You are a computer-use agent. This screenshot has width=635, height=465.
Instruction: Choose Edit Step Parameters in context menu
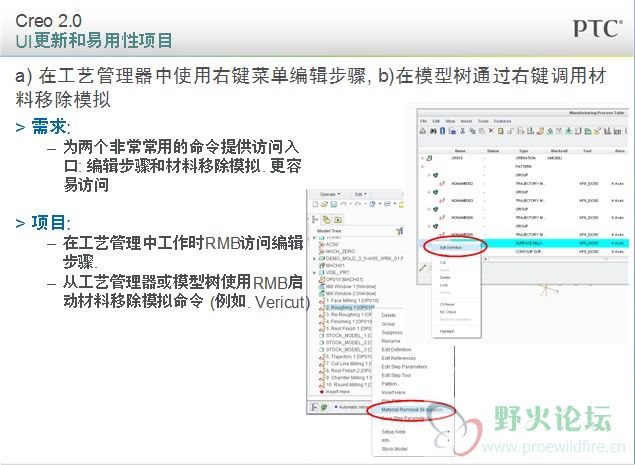(x=404, y=367)
